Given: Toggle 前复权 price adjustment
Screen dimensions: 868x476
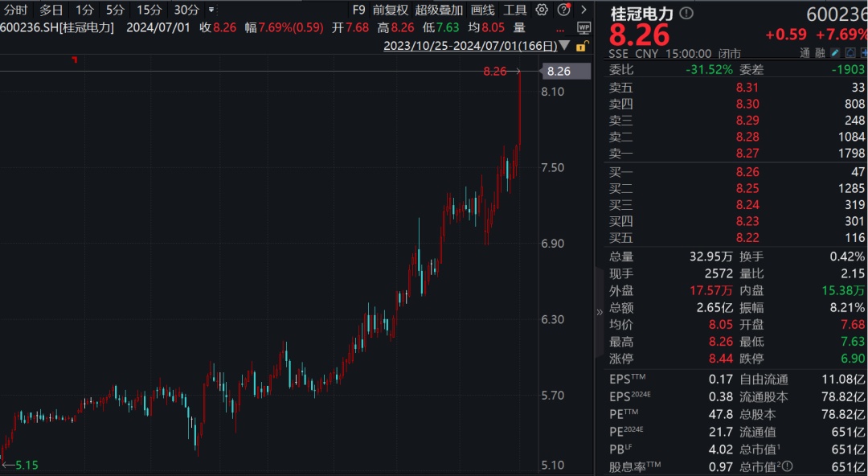Looking at the screenshot, I should click(x=390, y=10).
